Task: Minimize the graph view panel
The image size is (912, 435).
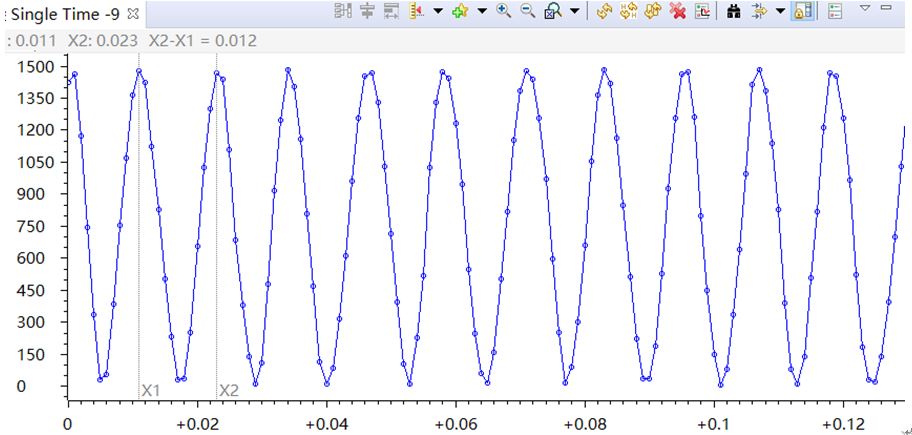Action: 886,7
